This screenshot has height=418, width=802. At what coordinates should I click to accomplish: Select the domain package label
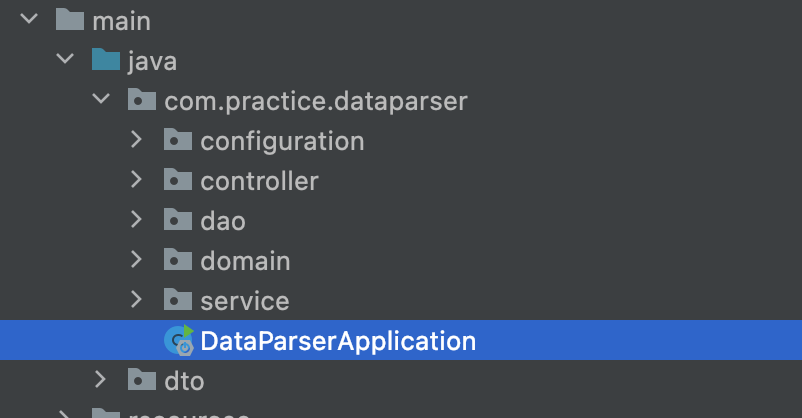pyautogui.click(x=246, y=261)
